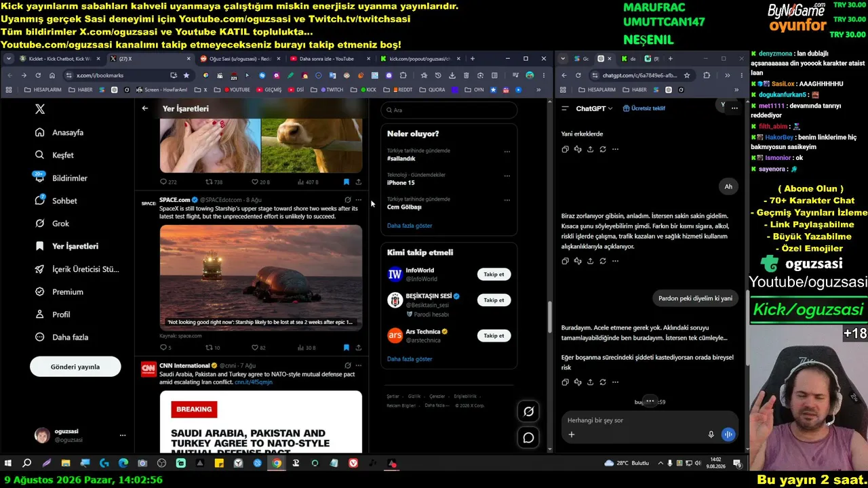Bookmark the chatgpt.com page with star
Screen dimensions: 868x488
(x=687, y=75)
